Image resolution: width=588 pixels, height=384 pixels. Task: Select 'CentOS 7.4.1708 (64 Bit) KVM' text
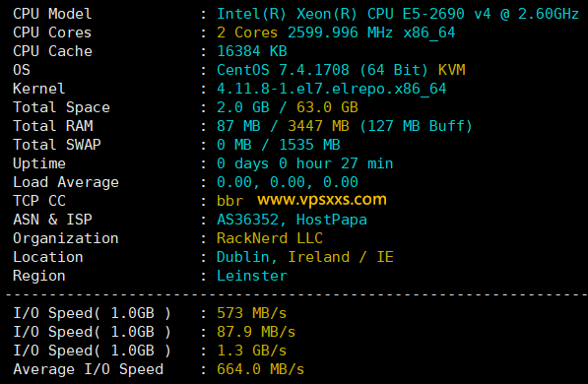coord(341,70)
